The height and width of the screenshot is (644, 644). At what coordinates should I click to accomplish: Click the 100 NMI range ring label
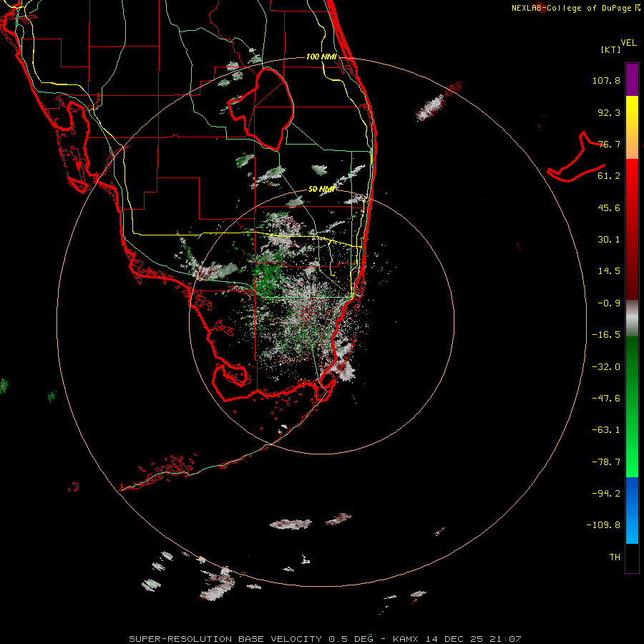[321, 57]
